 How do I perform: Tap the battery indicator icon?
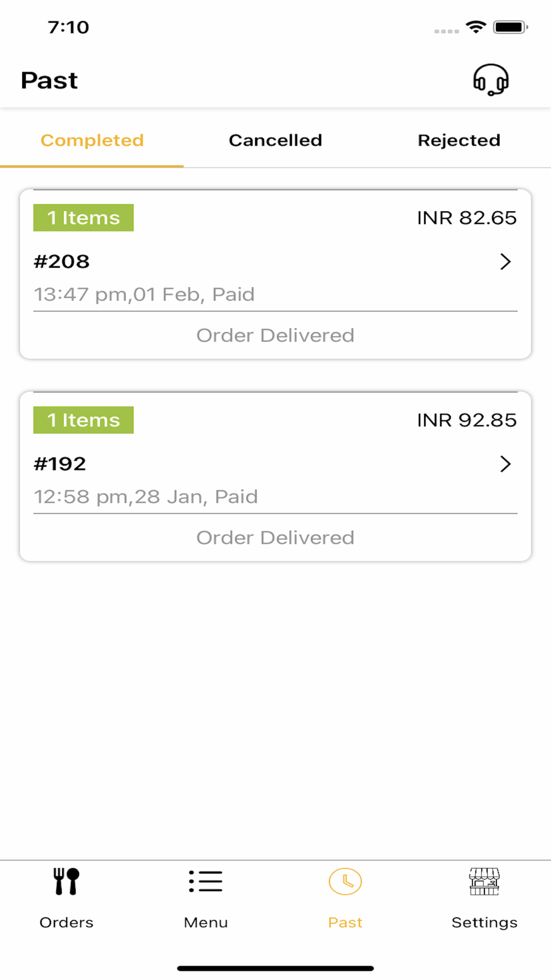coord(510,27)
